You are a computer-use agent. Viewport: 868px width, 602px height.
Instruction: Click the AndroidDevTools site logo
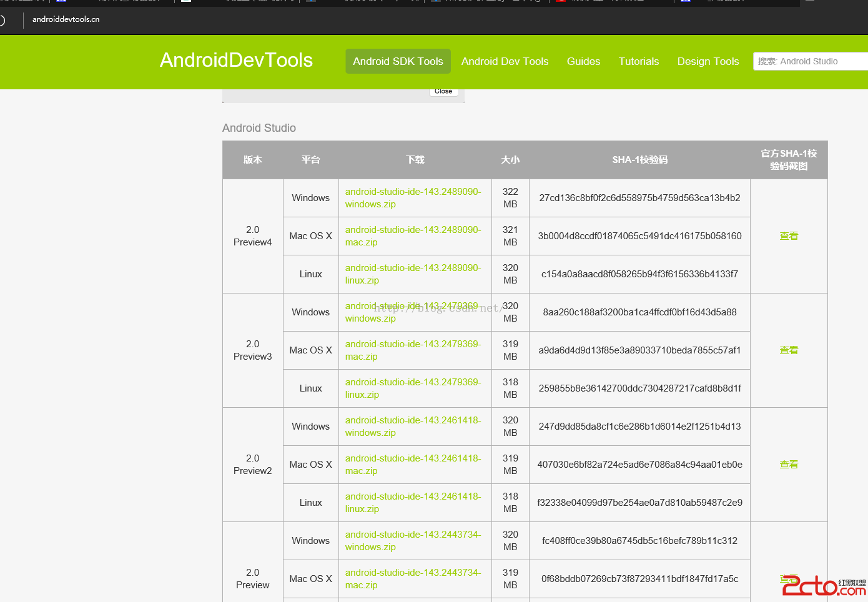coord(236,60)
